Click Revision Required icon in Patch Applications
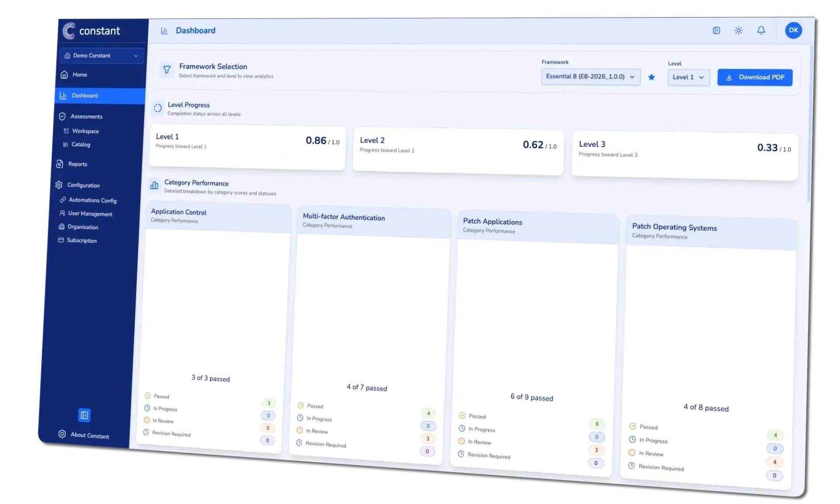This screenshot has width=840, height=504. [461, 454]
